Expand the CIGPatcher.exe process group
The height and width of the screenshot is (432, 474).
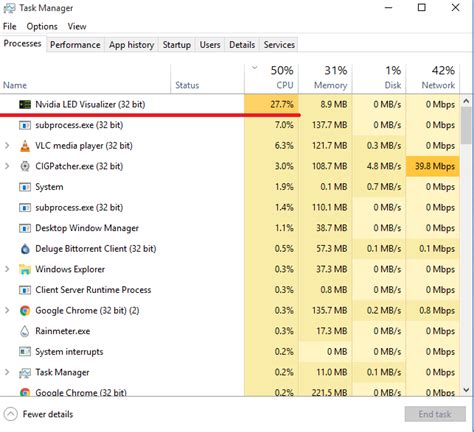(7, 166)
